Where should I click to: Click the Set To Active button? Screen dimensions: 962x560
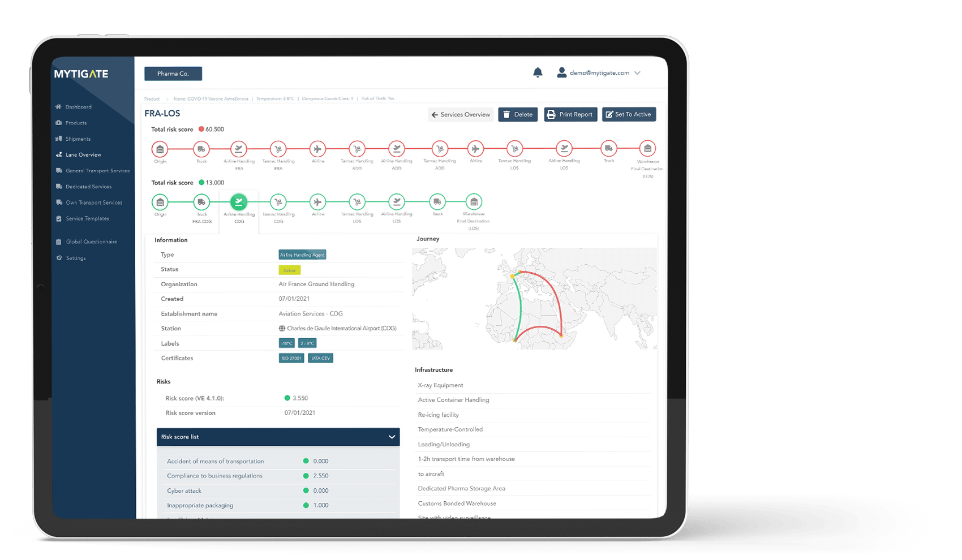[629, 114]
